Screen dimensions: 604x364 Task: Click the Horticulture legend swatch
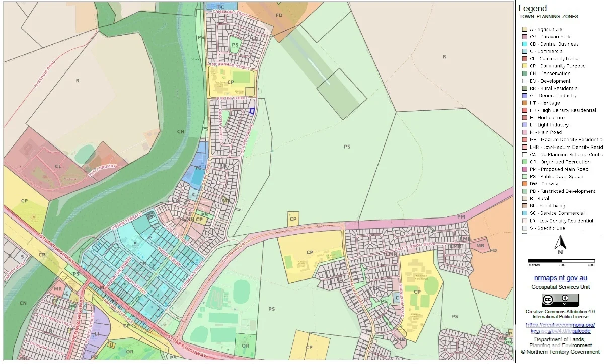pyautogui.click(x=525, y=118)
